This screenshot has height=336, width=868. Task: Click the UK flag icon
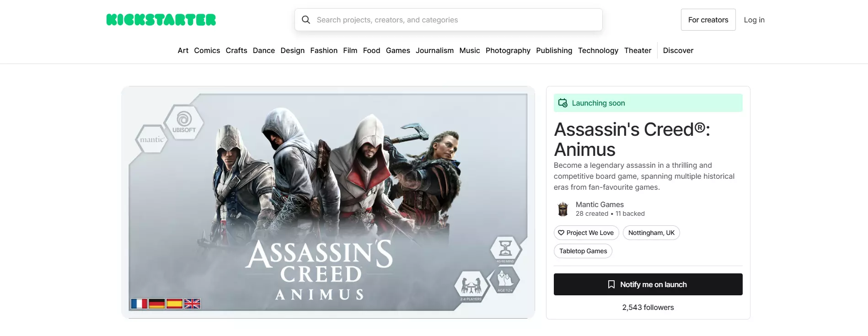click(x=192, y=304)
